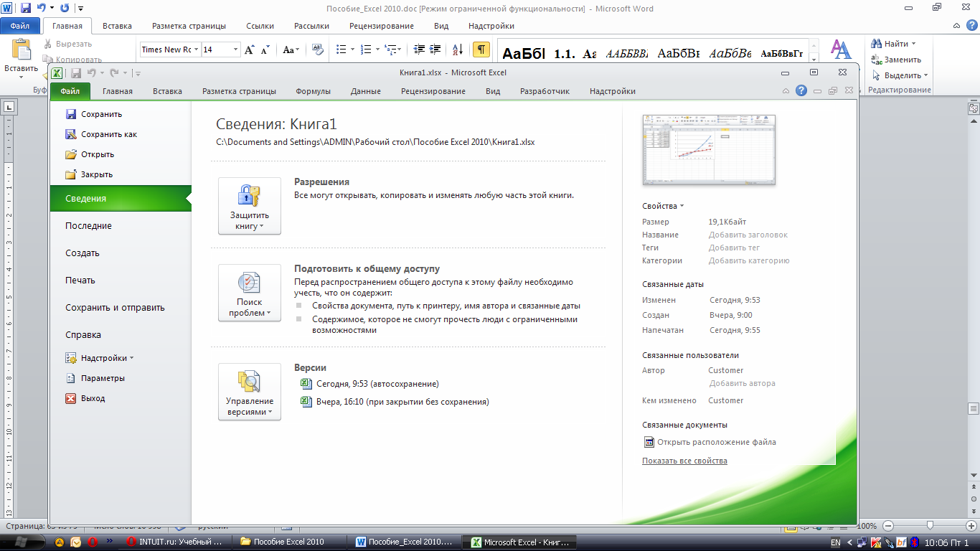The height and width of the screenshot is (551, 980).
Task: Click green Файл tab in Excel
Action: click(70, 91)
